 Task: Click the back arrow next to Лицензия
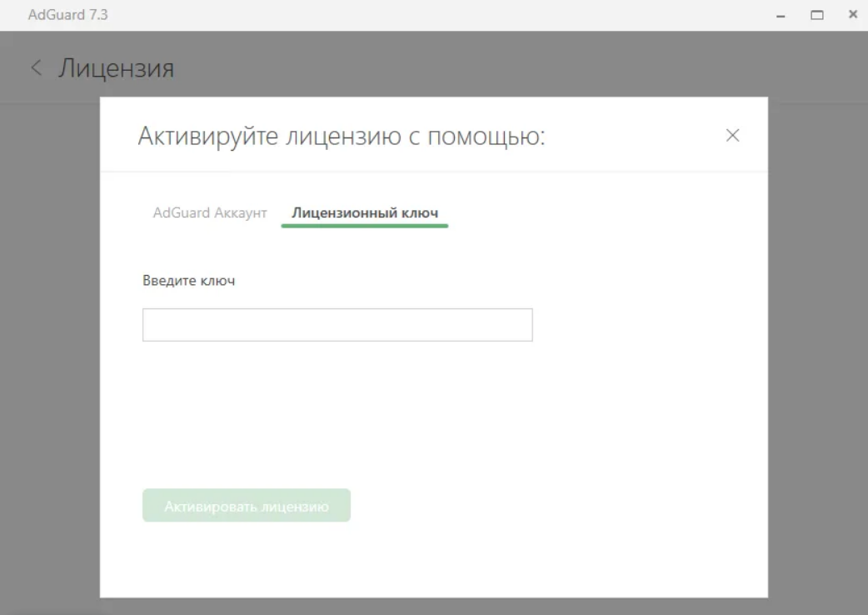36,68
